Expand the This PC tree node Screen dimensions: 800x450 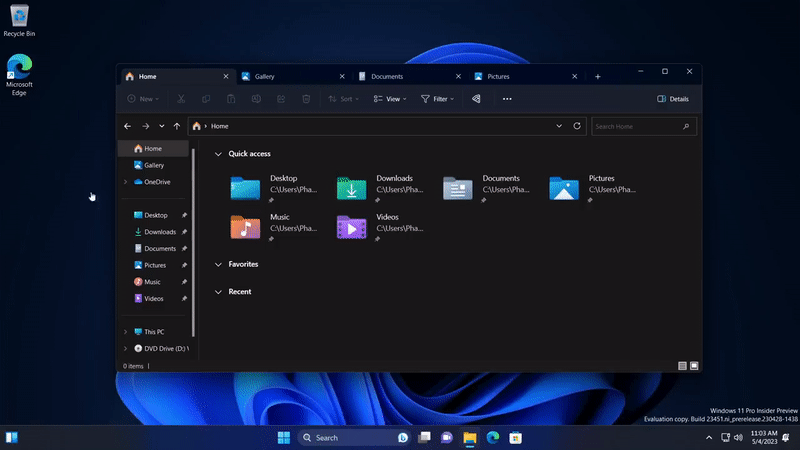click(x=125, y=331)
